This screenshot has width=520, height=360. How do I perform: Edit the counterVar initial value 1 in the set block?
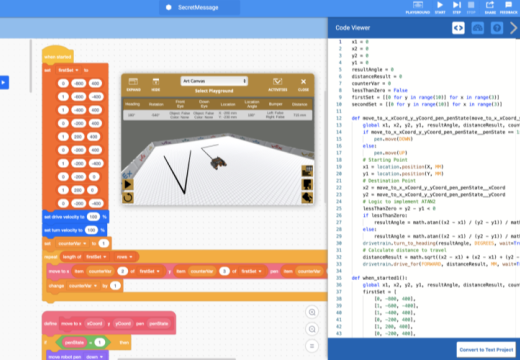coord(104,243)
